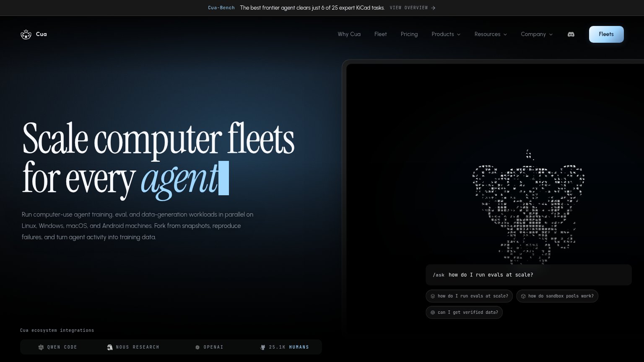
Task: Click the icon in 'how do I run evals at scale?' chip
Action: 433,296
